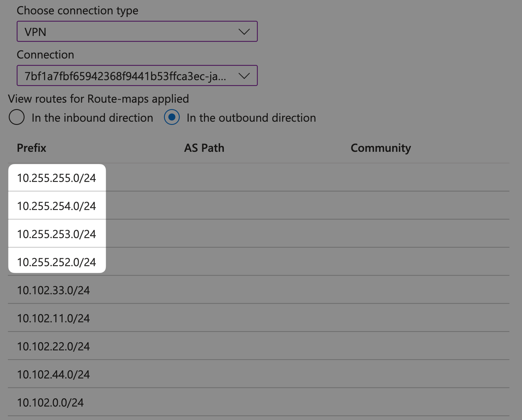The image size is (522, 420).
Task: Select prefix 10.255.253.0/24 row
Action: coord(259,234)
